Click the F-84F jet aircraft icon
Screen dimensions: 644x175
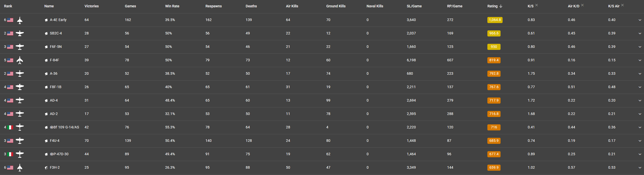point(20,60)
